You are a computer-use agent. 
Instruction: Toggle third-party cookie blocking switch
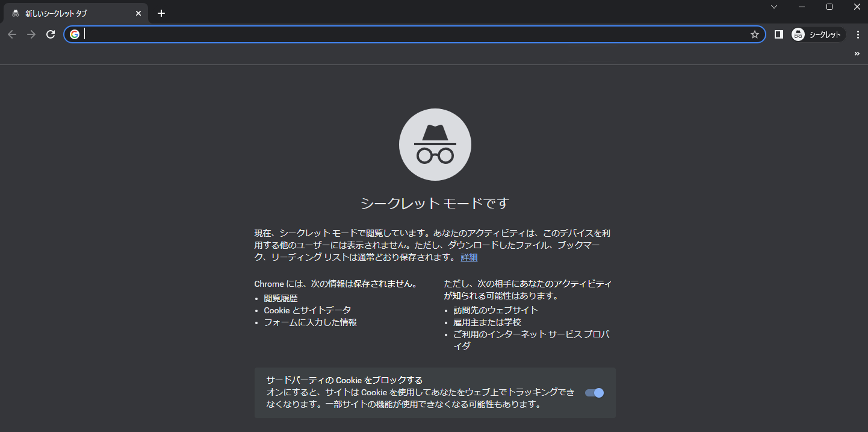click(x=594, y=393)
